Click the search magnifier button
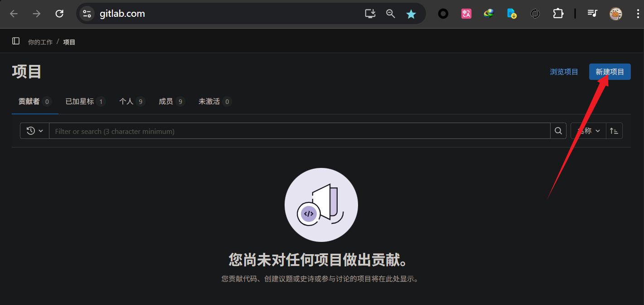The width and height of the screenshot is (644, 305). coord(558,131)
